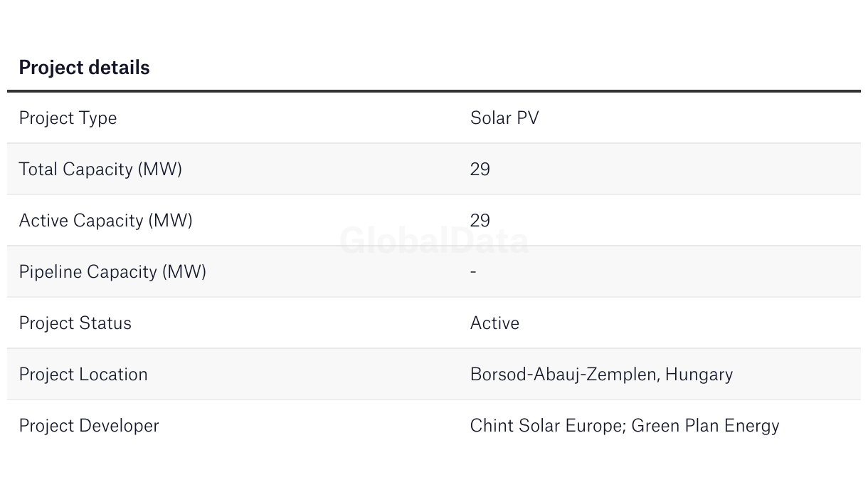Click the Pipeline Capacity dash value

[x=473, y=272]
